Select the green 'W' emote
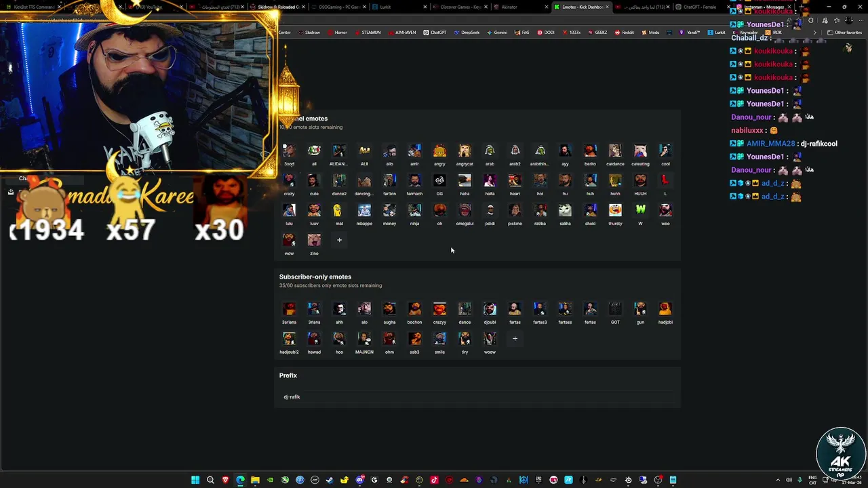Viewport: 868px width, 488px height. click(x=640, y=210)
